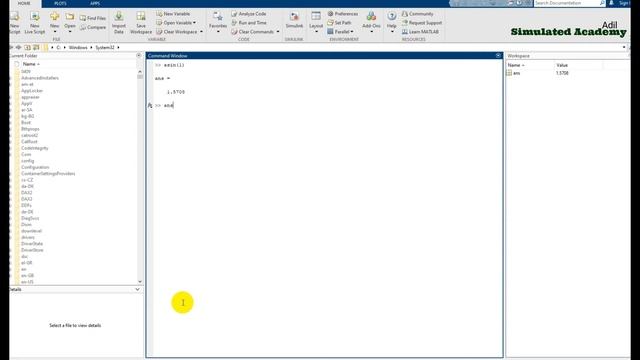The height and width of the screenshot is (360, 640).
Task: Click the Help question mark icon
Action: (391, 16)
